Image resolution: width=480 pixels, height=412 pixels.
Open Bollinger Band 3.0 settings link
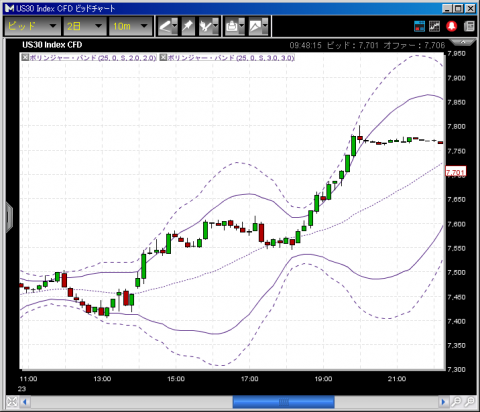231,58
